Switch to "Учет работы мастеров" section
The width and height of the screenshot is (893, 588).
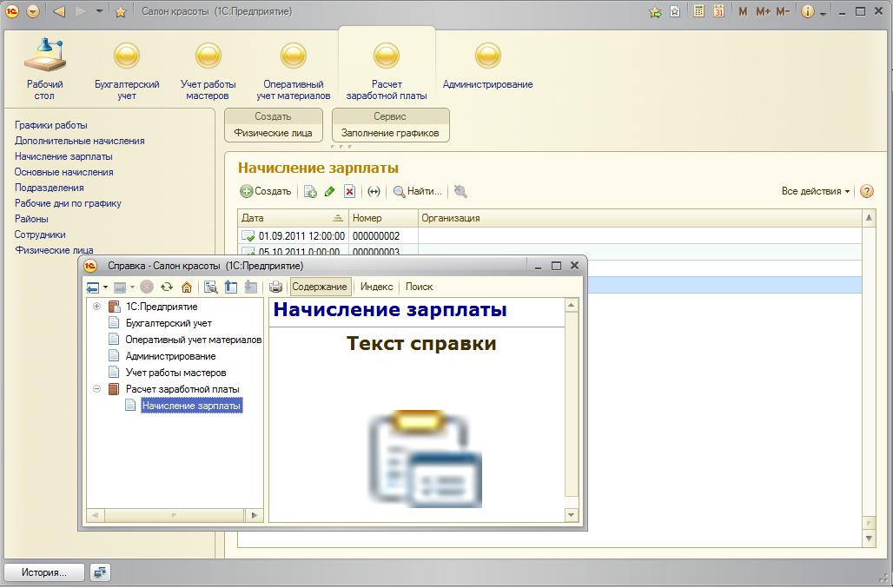208,72
